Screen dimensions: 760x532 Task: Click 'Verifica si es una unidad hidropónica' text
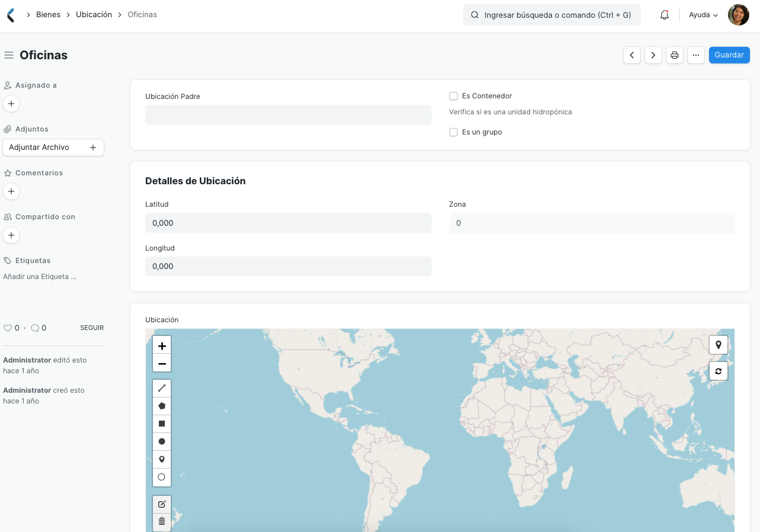click(x=510, y=112)
